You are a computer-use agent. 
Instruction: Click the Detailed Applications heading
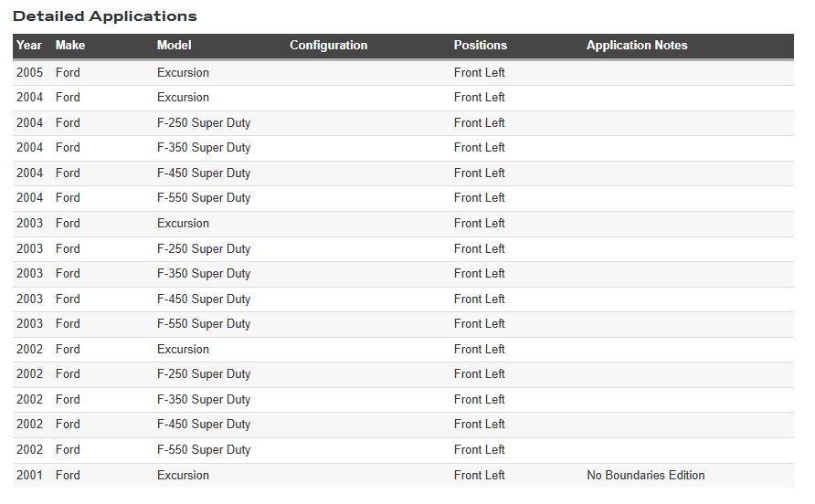point(105,16)
